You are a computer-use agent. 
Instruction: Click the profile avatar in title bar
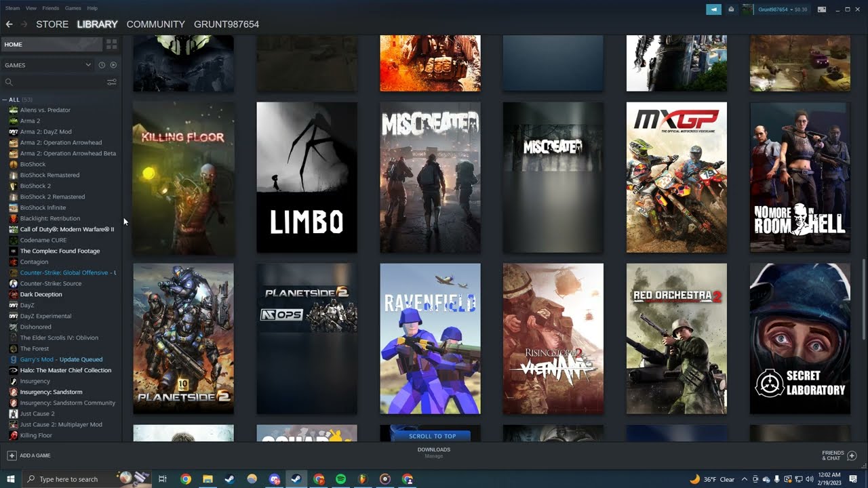[x=747, y=9]
